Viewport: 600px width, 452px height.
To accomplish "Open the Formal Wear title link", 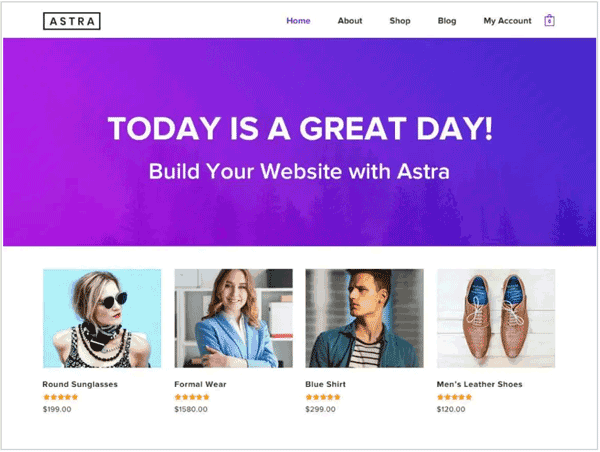I will pos(201,385).
